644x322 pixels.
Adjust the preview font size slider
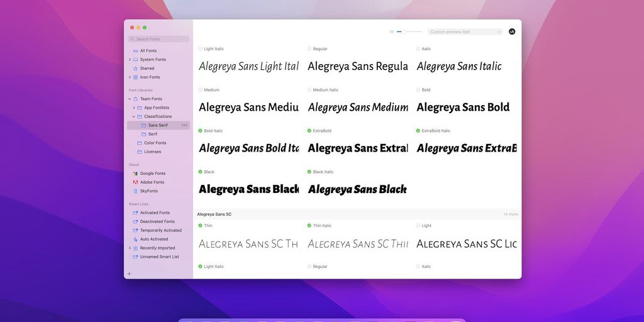pyautogui.click(x=404, y=31)
